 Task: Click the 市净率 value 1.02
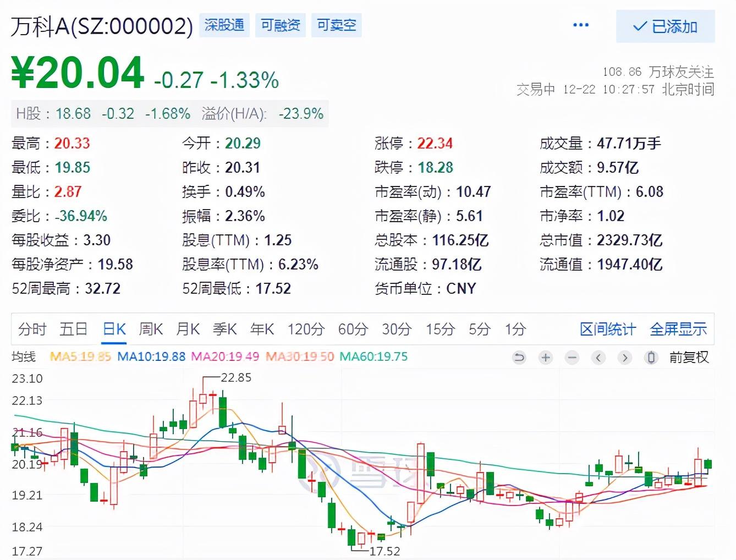coord(611,216)
